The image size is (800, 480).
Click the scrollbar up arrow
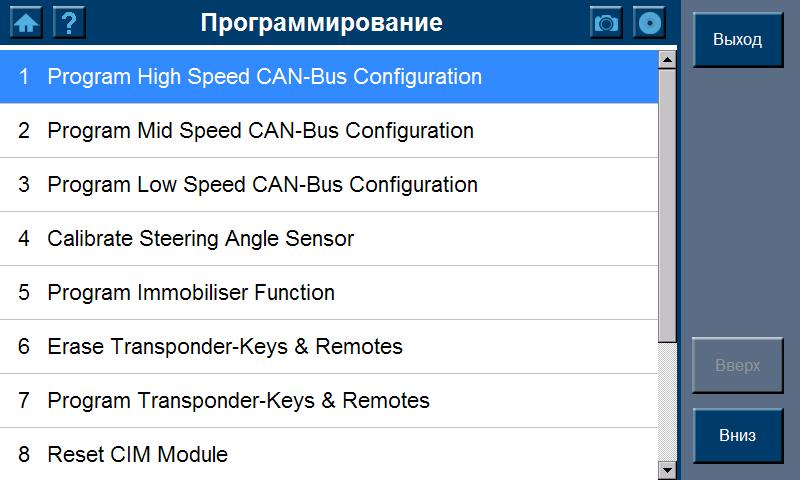point(668,60)
